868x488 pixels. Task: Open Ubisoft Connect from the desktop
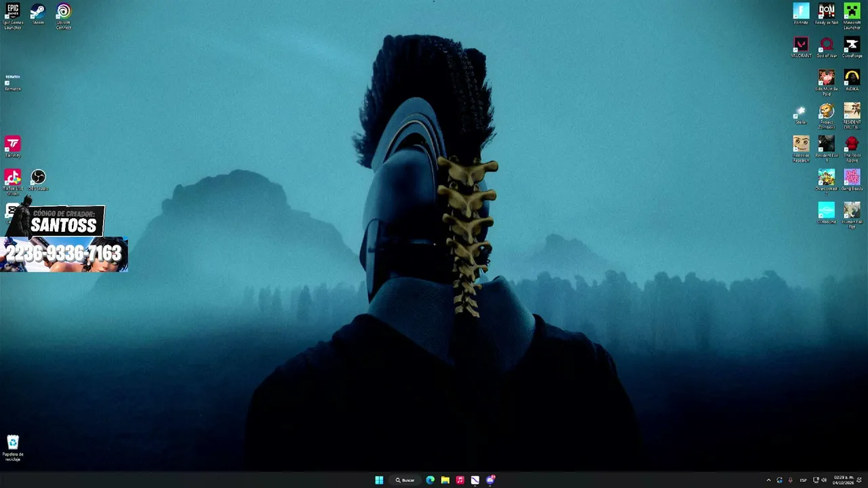[64, 16]
